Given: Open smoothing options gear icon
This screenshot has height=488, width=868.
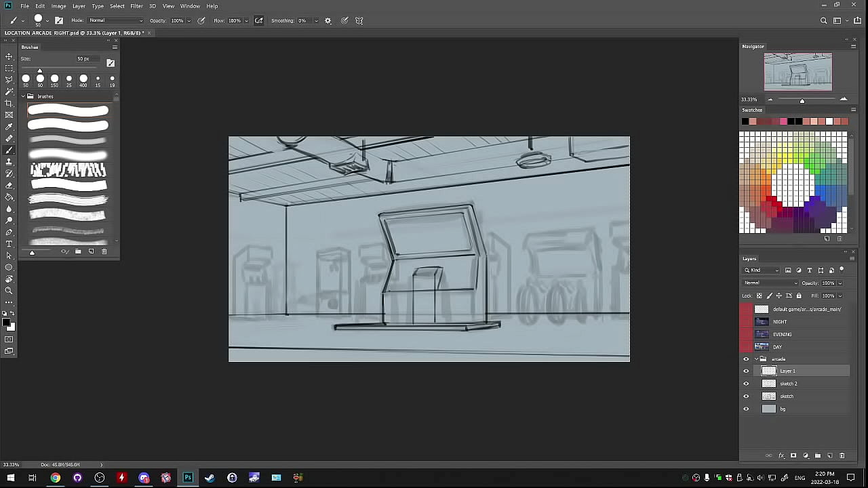Looking at the screenshot, I should pyautogui.click(x=328, y=20).
